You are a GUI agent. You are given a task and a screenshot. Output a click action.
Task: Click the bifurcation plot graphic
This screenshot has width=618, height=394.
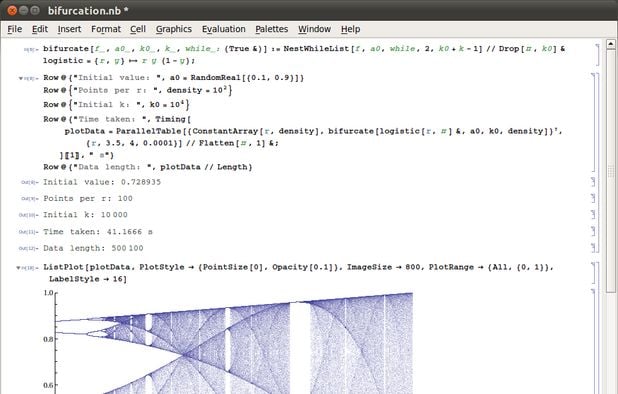[x=234, y=343]
